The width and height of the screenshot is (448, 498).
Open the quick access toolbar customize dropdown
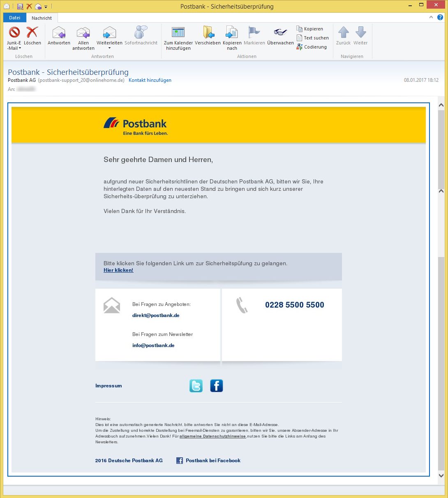pyautogui.click(x=46, y=7)
